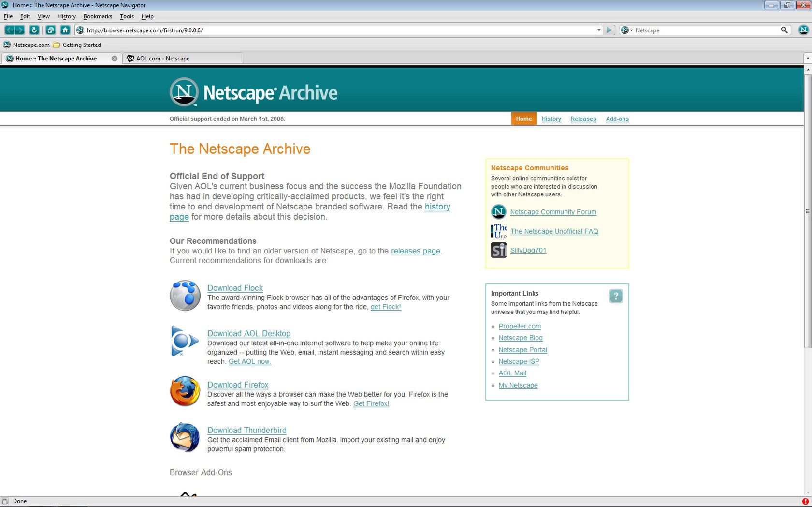Open the Netscape Community Forum link
Image resolution: width=812 pixels, height=507 pixels.
pos(553,212)
